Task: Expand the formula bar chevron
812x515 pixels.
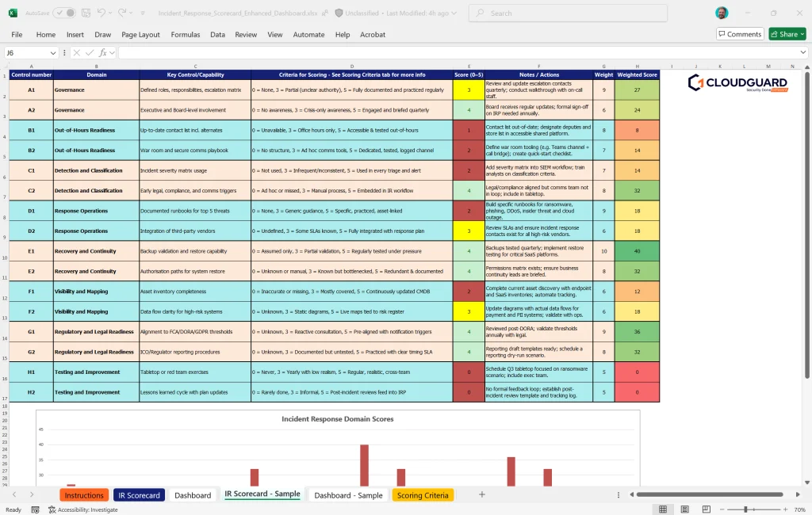Action: click(802, 53)
